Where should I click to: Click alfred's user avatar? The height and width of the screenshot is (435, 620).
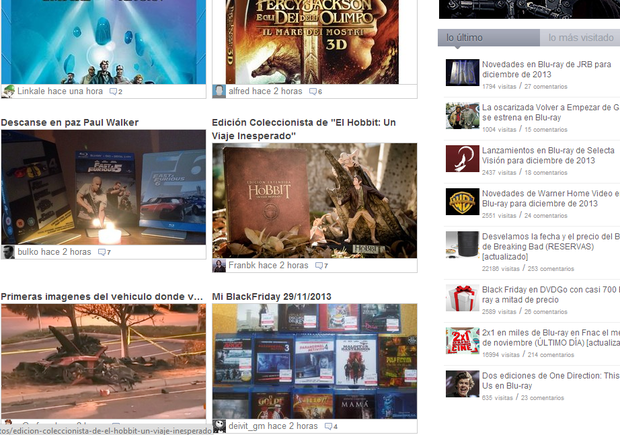point(219,91)
